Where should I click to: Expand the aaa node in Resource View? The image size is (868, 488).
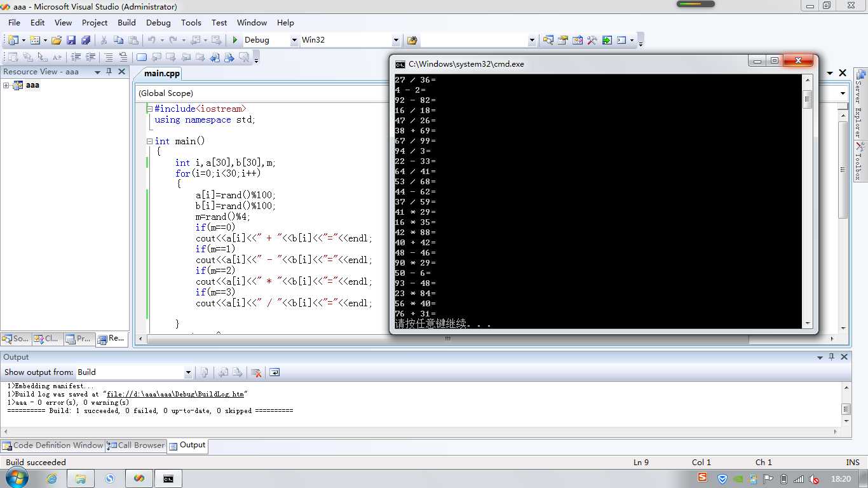(6, 85)
